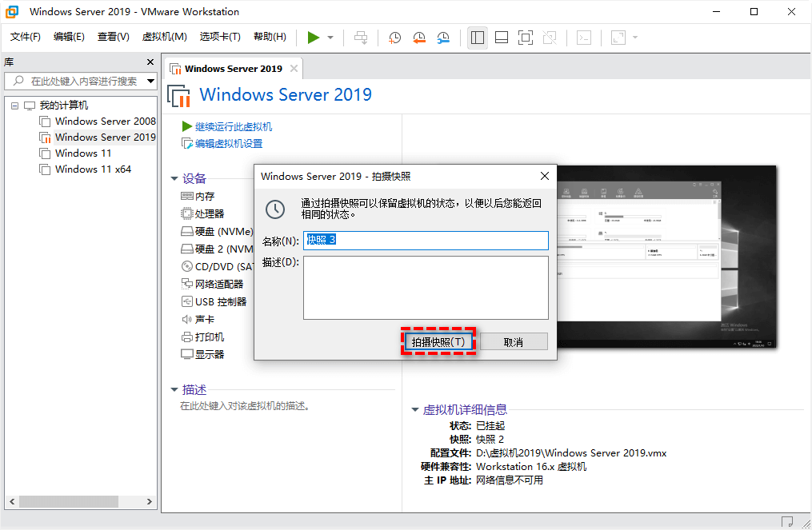Click the USB 控制器 icon

[x=187, y=301]
